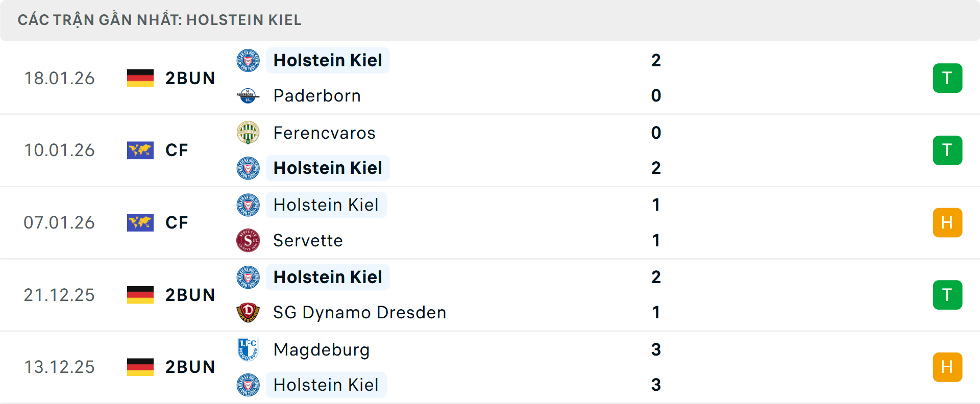
Task: Open details for the Magdeburg match
Action: pyautogui.click(x=490, y=367)
